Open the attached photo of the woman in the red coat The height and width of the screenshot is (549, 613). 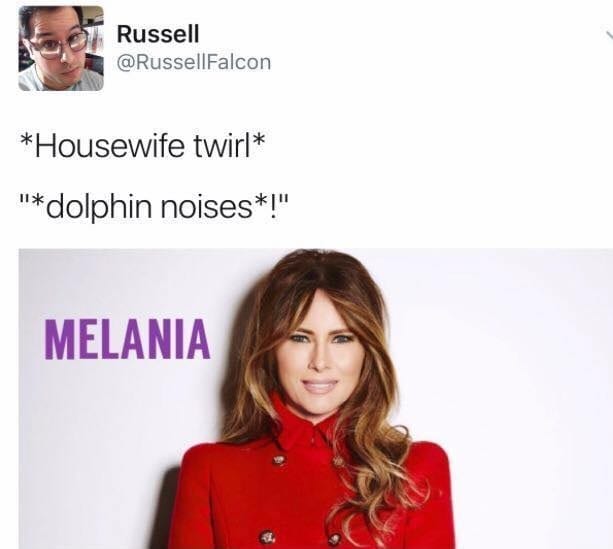click(x=316, y=398)
